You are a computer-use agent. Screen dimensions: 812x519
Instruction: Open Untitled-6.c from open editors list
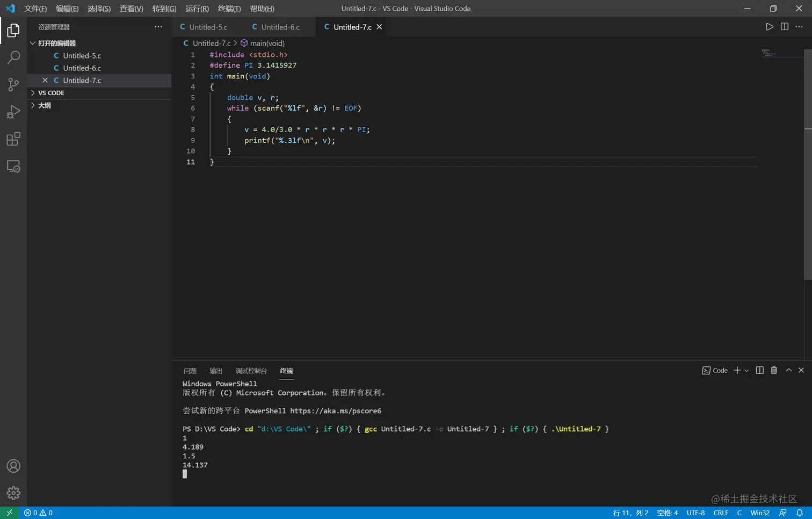(99, 68)
